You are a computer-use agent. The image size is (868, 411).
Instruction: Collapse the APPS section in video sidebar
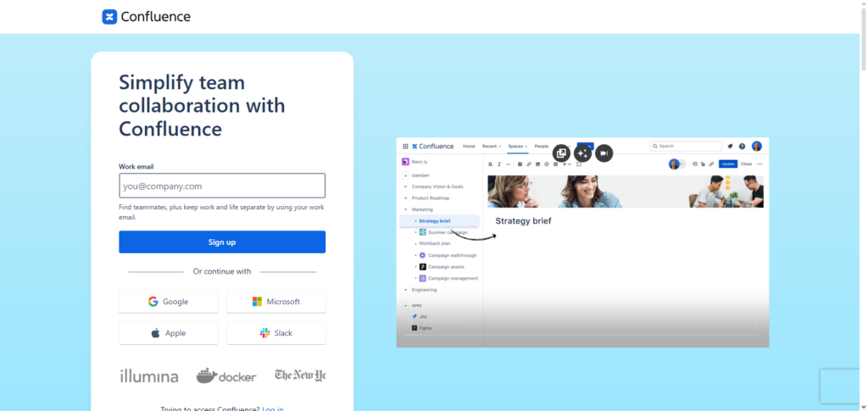pyautogui.click(x=405, y=305)
